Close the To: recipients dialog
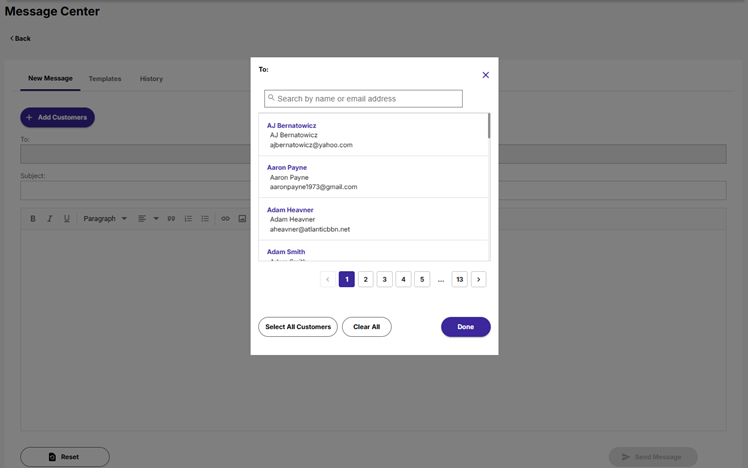Image resolution: width=748 pixels, height=468 pixels. pyautogui.click(x=486, y=75)
